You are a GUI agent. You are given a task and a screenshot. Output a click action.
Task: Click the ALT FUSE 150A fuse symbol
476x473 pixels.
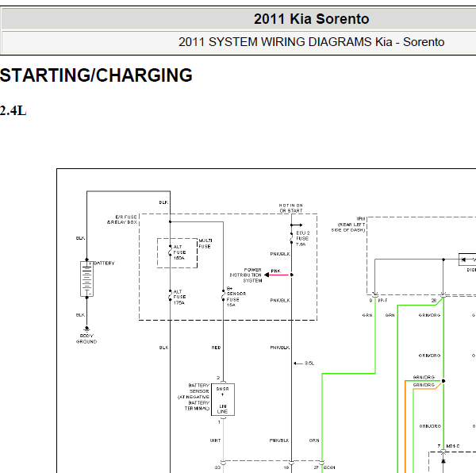tap(170, 252)
